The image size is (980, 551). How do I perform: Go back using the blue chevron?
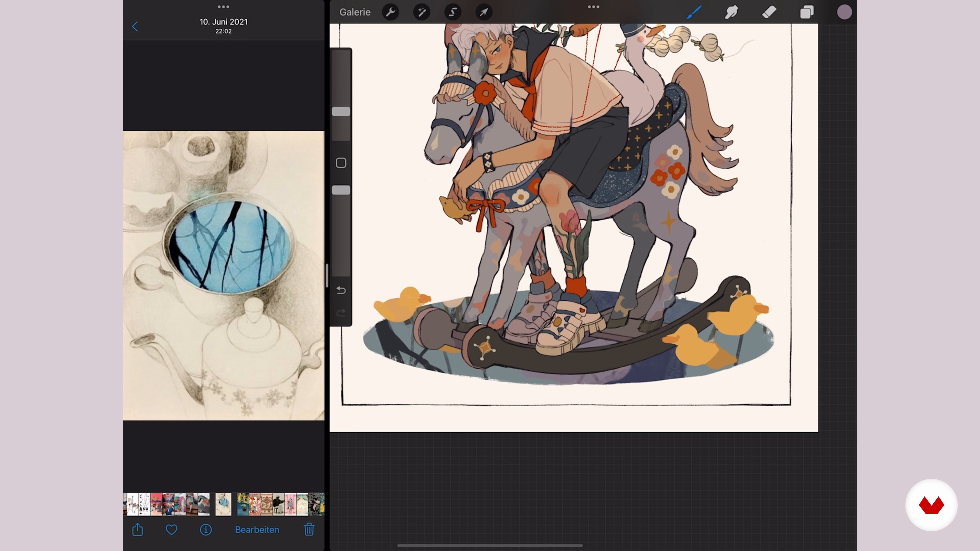pyautogui.click(x=135, y=26)
